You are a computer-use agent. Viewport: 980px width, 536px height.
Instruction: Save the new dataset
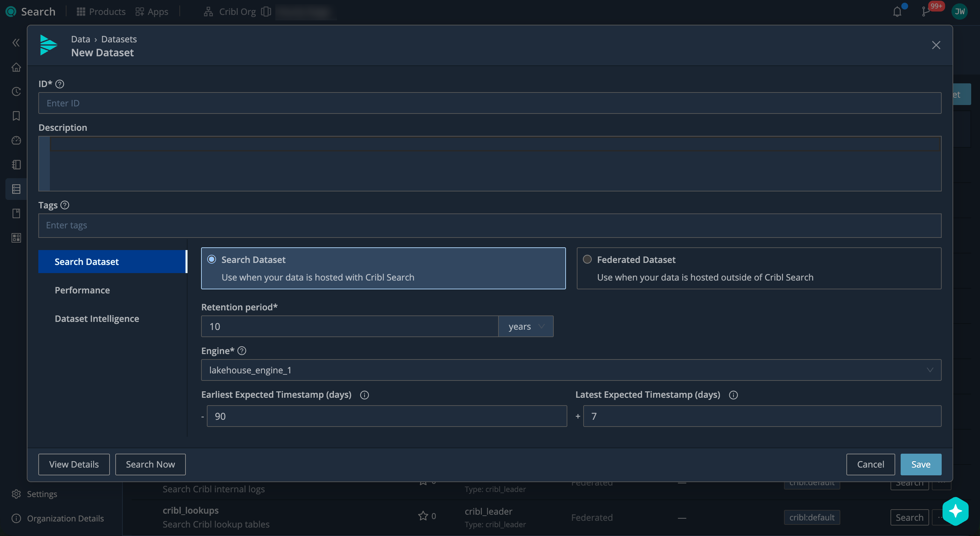click(x=921, y=465)
